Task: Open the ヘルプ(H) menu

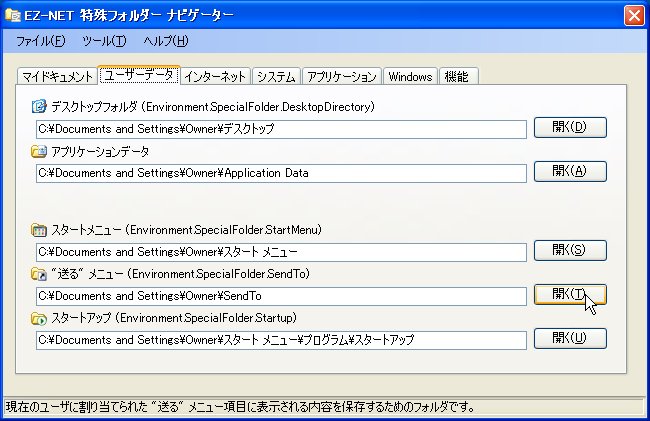Action: [x=166, y=41]
